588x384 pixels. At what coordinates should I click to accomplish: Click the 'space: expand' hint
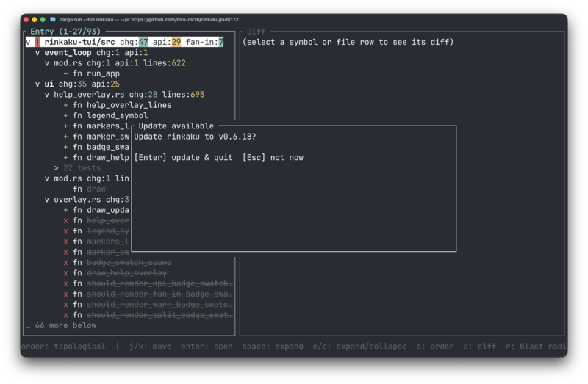(273, 346)
